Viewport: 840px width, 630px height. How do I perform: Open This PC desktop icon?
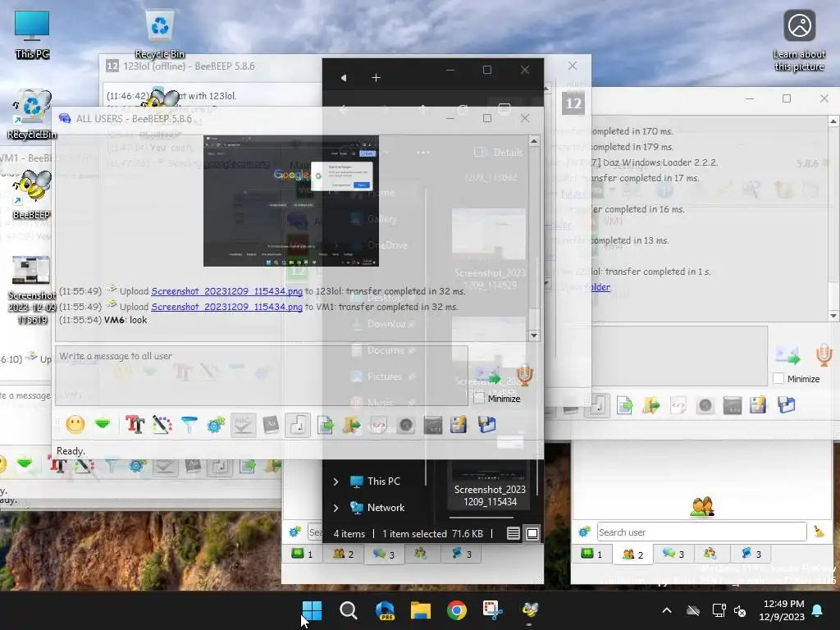point(32,34)
